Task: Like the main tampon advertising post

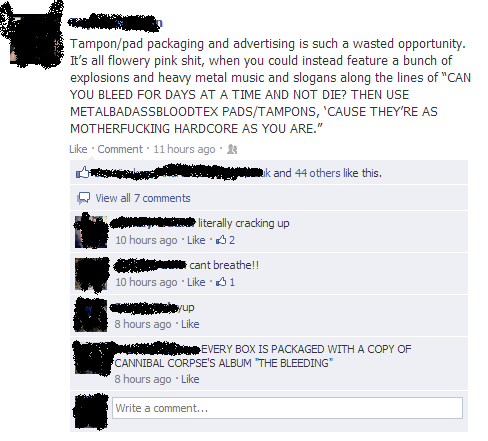Action: 78,149
